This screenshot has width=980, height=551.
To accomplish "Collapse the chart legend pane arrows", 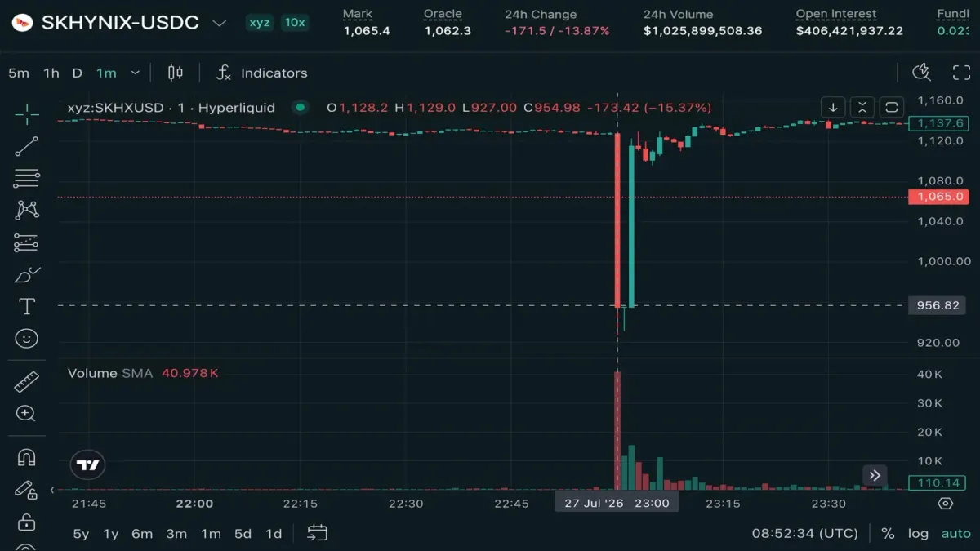I will 862,107.
